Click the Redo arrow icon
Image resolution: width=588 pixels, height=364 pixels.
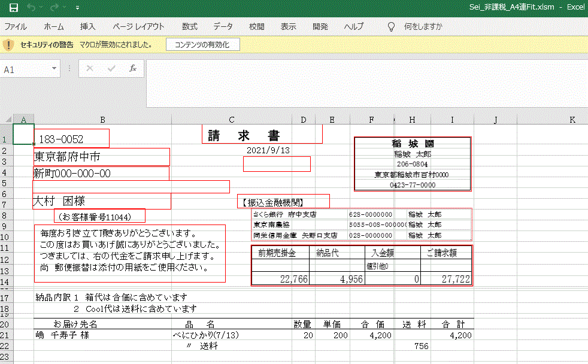click(54, 8)
